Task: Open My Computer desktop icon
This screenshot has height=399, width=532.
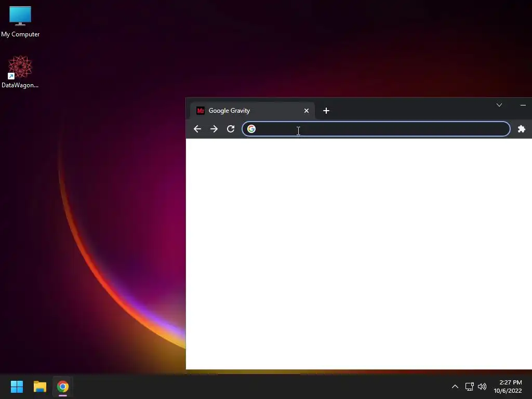Action: (20, 21)
